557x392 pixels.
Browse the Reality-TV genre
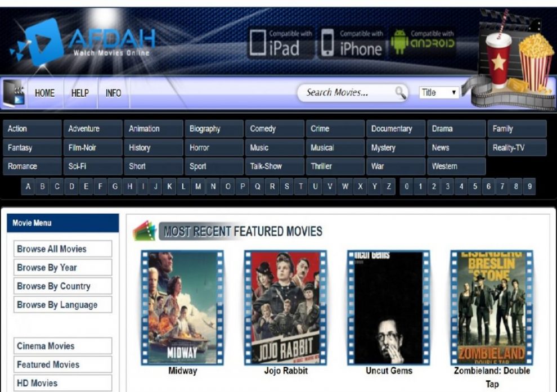(517, 147)
